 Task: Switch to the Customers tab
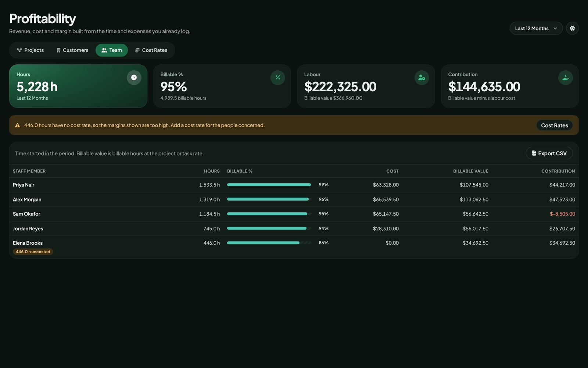(x=72, y=50)
